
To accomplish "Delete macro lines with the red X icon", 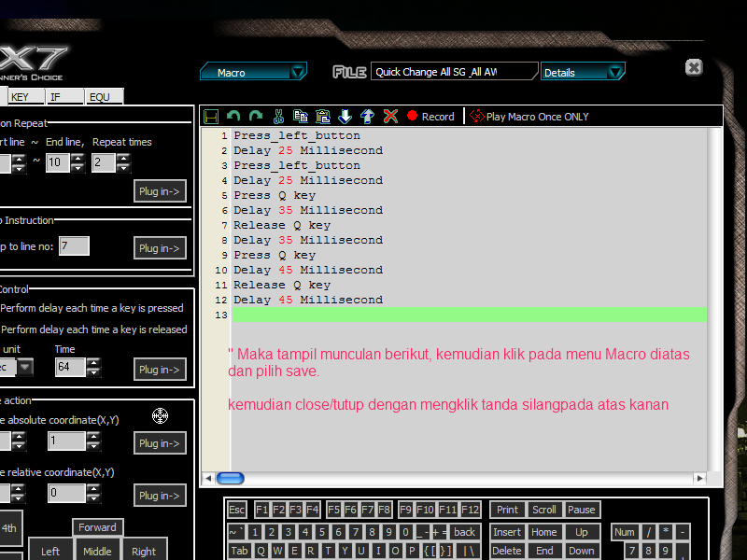I will click(x=390, y=116).
